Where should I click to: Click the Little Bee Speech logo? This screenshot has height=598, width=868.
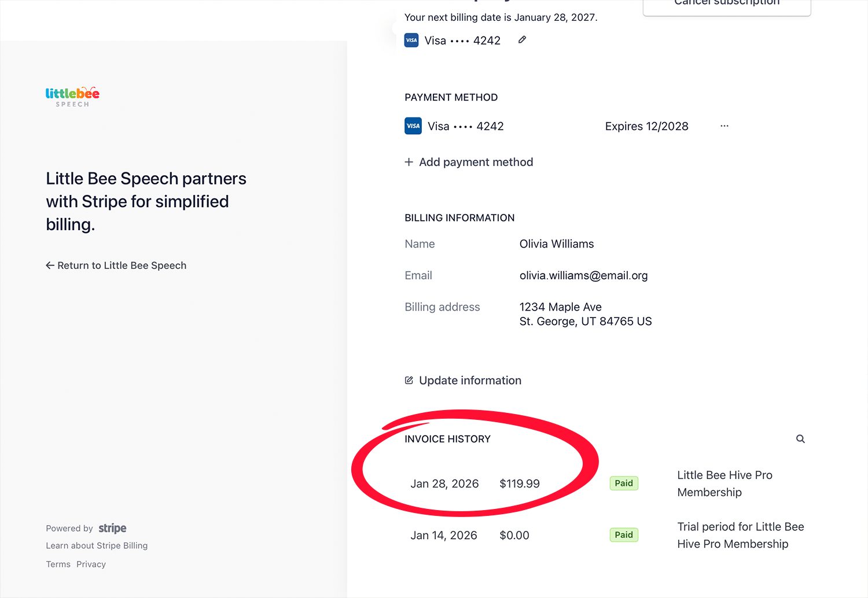(72, 97)
